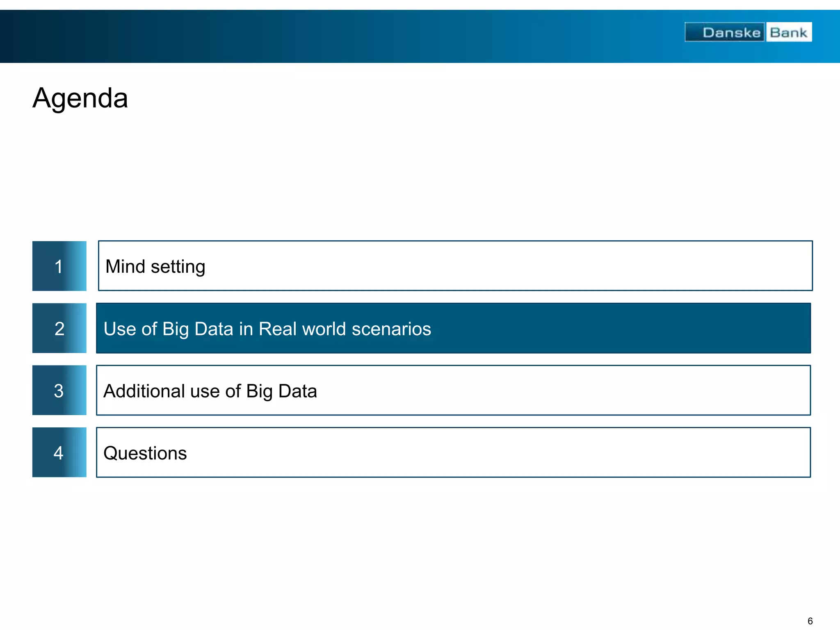Click the number 3 agenda box
The image size is (840, 630).
coord(59,390)
